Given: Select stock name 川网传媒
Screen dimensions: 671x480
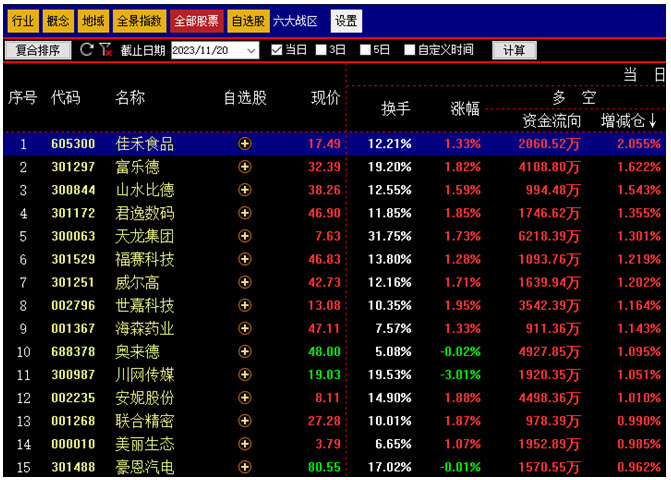Looking at the screenshot, I should point(145,375).
